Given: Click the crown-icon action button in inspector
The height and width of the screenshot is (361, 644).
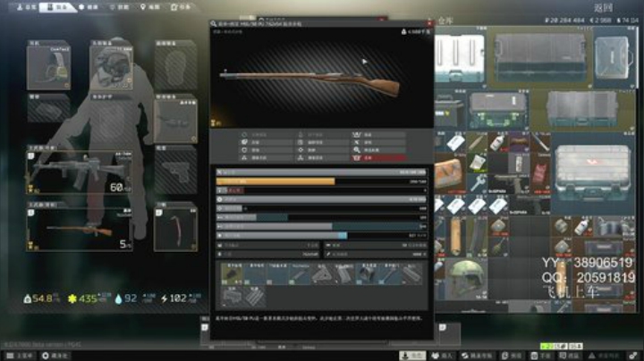Looking at the screenshot, I should pyautogui.click(x=379, y=135).
